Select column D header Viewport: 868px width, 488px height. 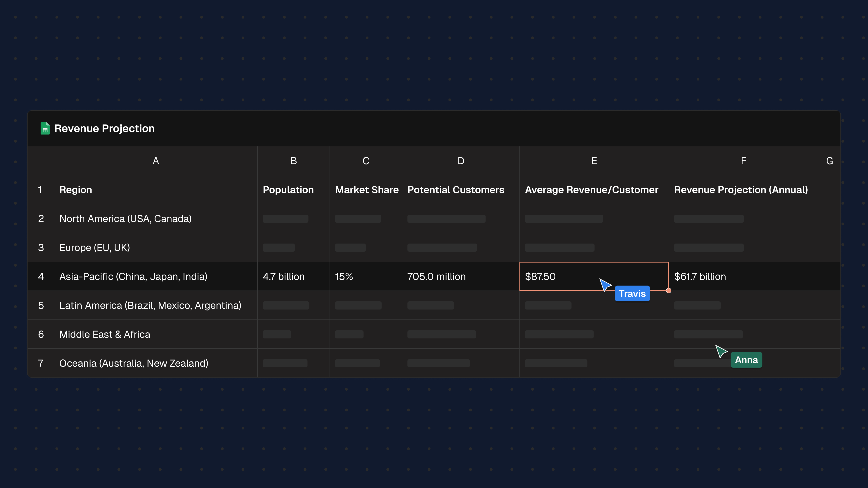461,161
